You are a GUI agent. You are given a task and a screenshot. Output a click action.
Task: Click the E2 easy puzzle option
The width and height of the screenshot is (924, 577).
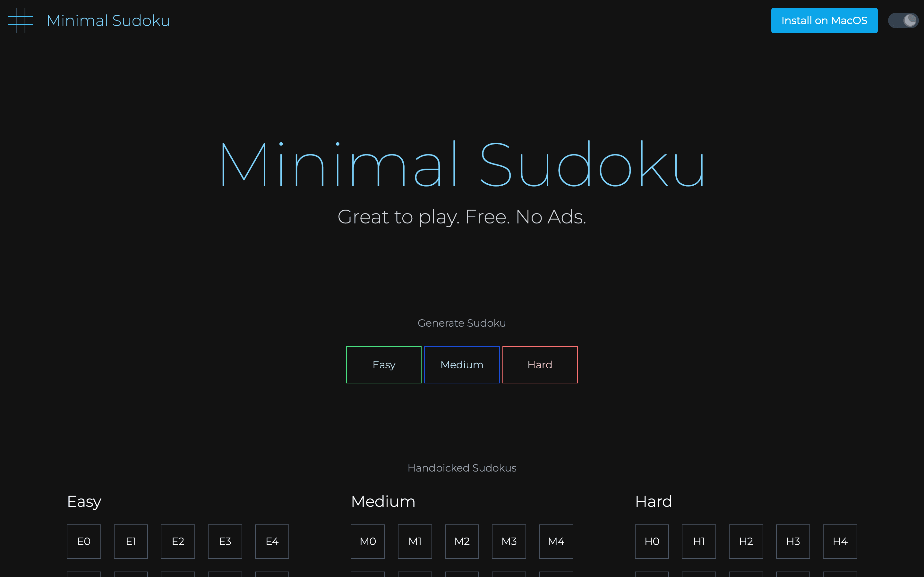(178, 540)
